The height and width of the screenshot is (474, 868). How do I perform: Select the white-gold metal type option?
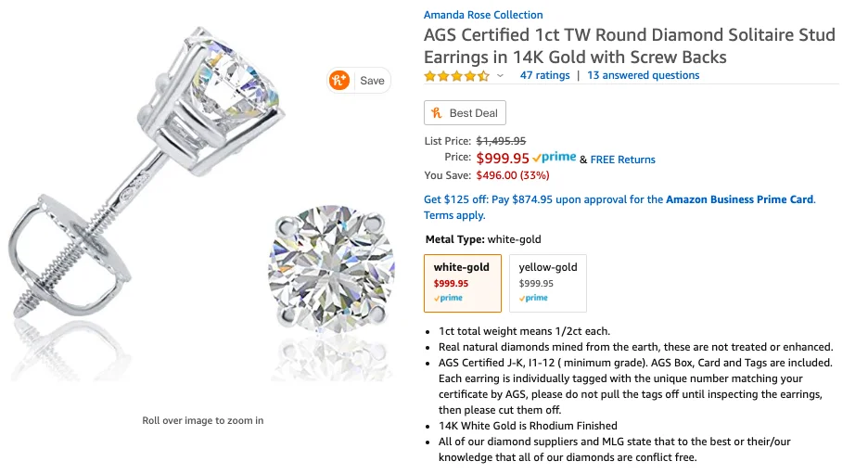tap(462, 283)
